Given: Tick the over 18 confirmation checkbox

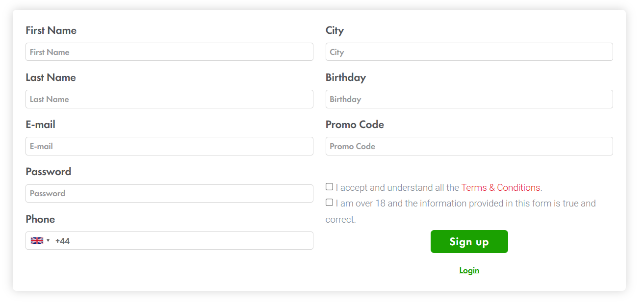Looking at the screenshot, I should coord(330,202).
